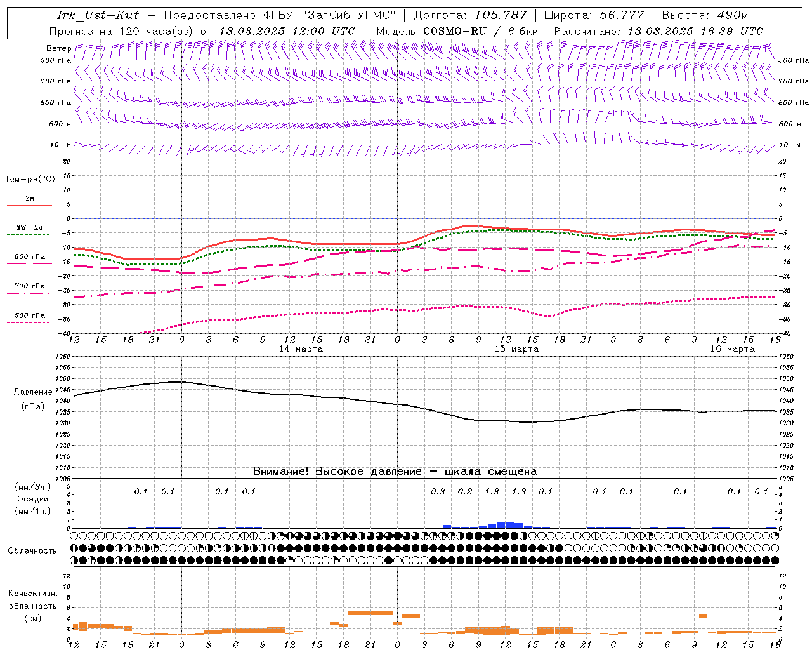Click the "(гПа)" unit under Давление
The height and width of the screenshot is (650, 812).
point(33,407)
